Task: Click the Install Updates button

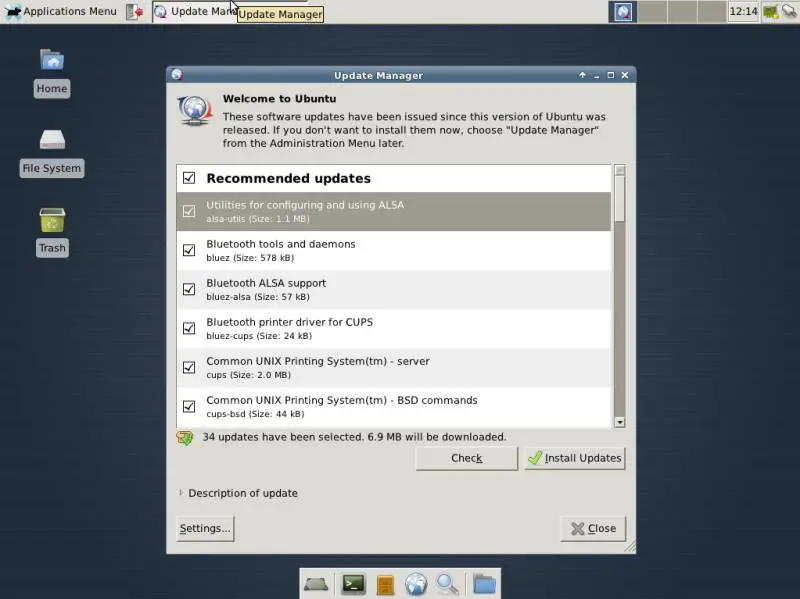Action: pyautogui.click(x=574, y=458)
